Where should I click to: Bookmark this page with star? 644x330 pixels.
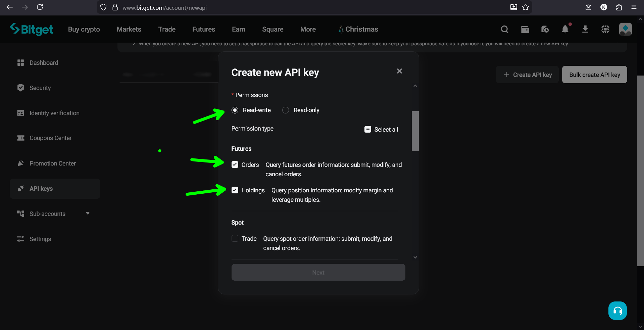[x=526, y=7]
